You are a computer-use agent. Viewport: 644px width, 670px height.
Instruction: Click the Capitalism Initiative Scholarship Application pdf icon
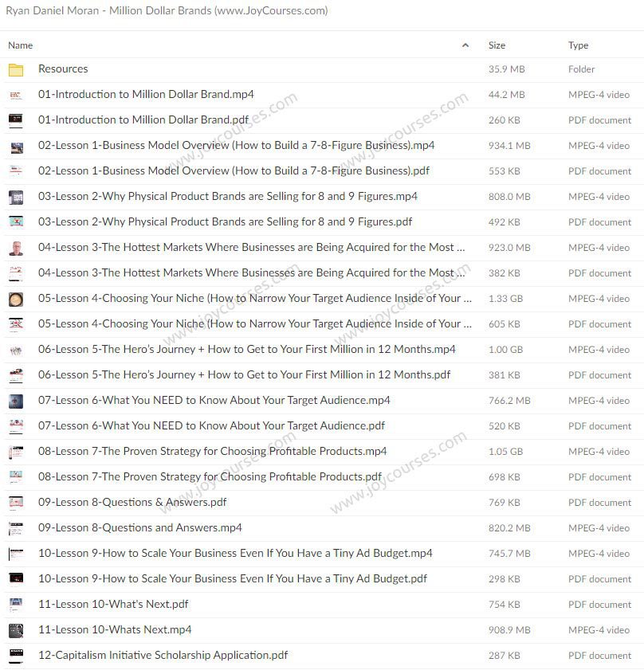pyautogui.click(x=16, y=656)
